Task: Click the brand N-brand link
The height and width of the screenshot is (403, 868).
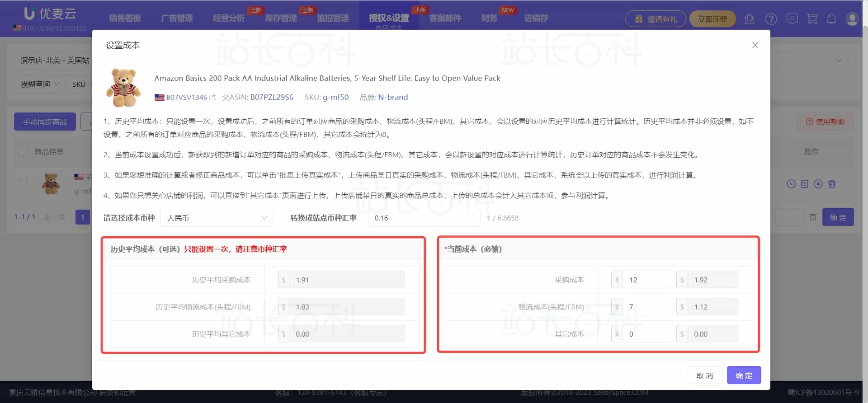Action: [393, 97]
